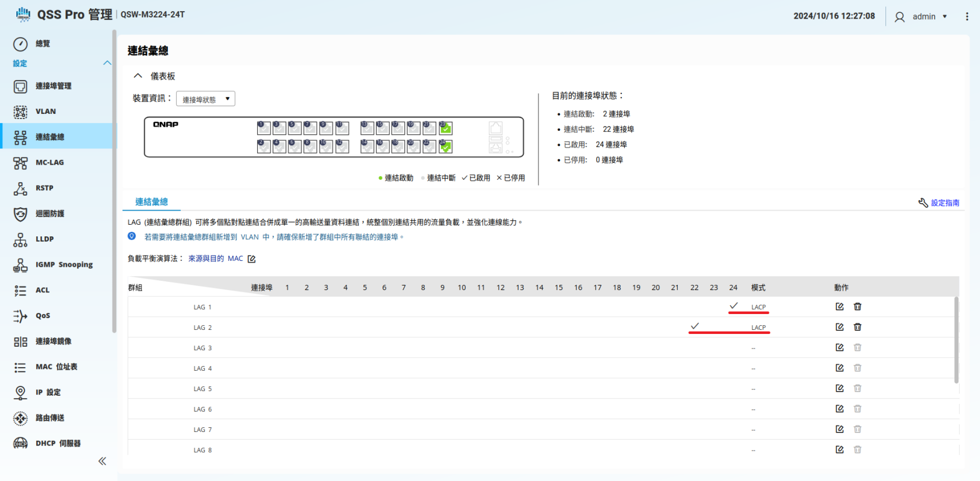Image resolution: width=980 pixels, height=481 pixels.
Task: Click the 路由傳送 icon
Action: [x=20, y=418]
